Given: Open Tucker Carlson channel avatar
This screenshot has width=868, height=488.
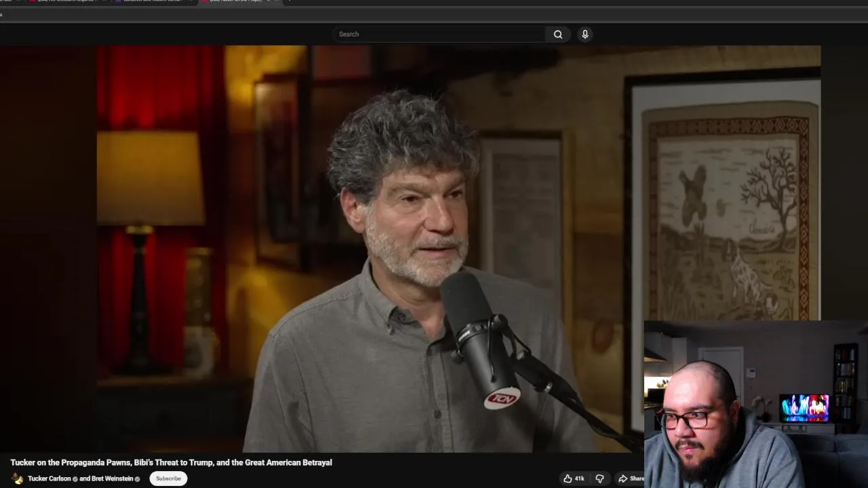Looking at the screenshot, I should click(17, 479).
